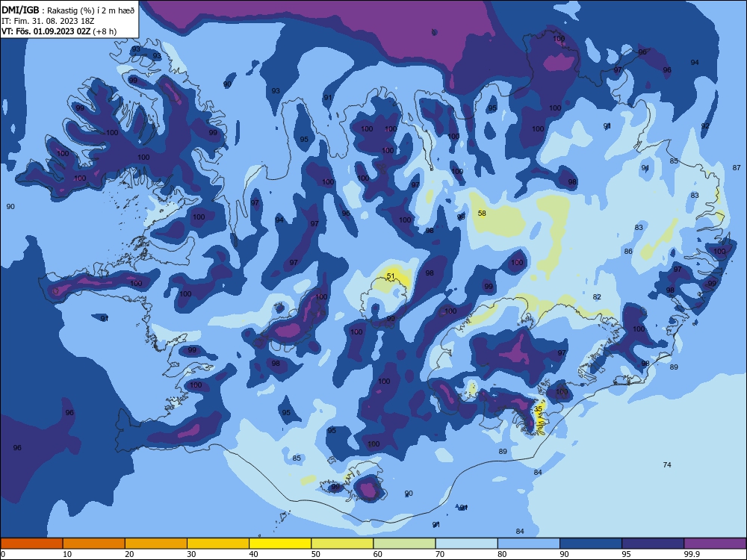Click the humidity value '87' at the east edge

coord(737,167)
